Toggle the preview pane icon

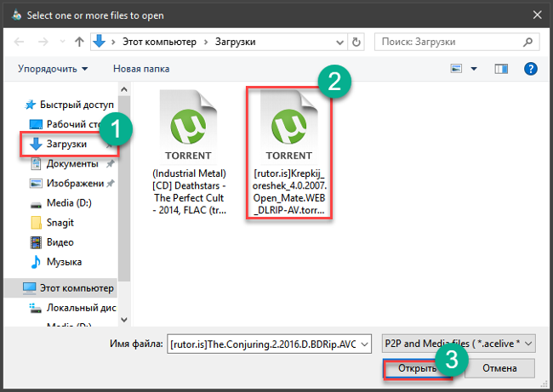[500, 68]
